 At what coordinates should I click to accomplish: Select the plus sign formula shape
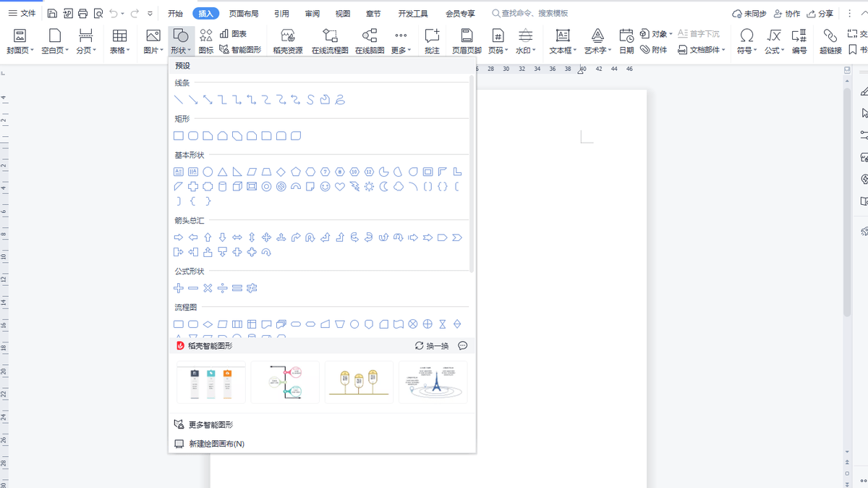(179, 288)
